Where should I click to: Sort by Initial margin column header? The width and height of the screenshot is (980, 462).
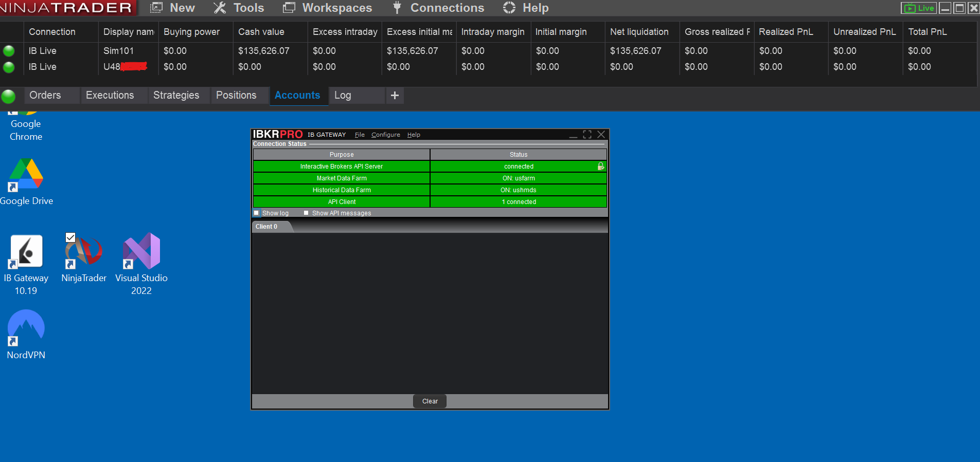[567, 32]
